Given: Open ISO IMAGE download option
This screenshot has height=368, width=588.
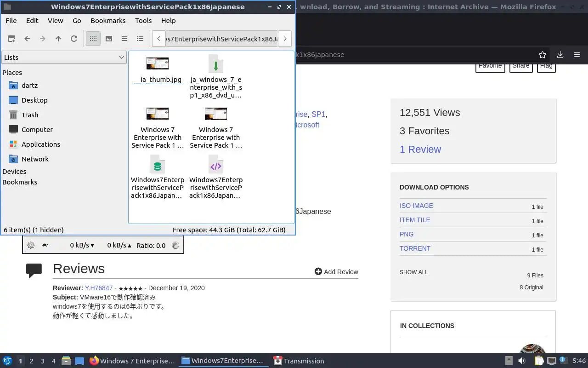Looking at the screenshot, I should point(416,206).
